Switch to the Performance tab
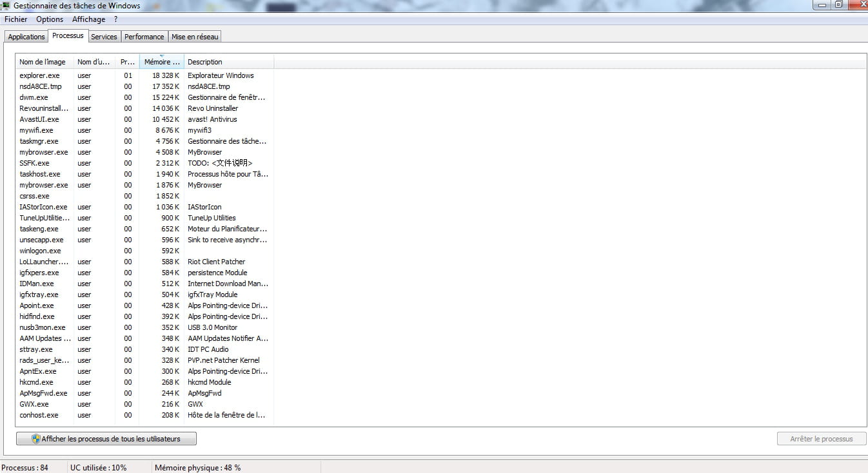The image size is (868, 473). coord(144,37)
